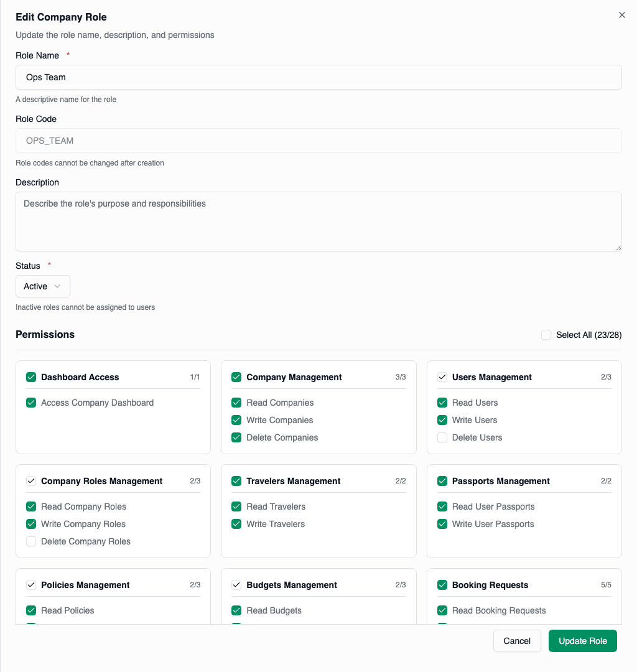Enable the Delete Users permission

[x=442, y=437]
